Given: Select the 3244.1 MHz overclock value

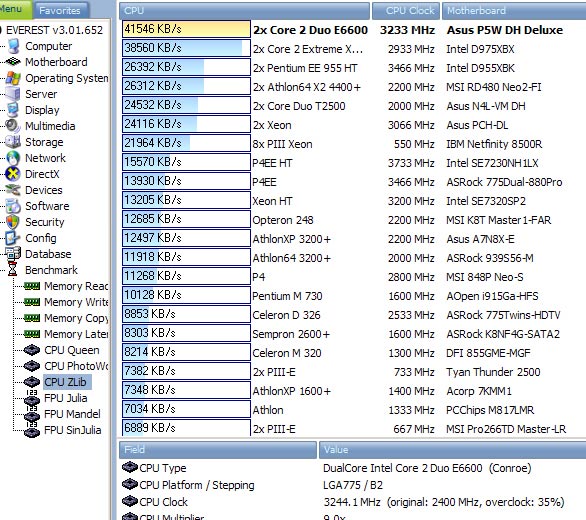Looking at the screenshot, I should (x=444, y=502).
